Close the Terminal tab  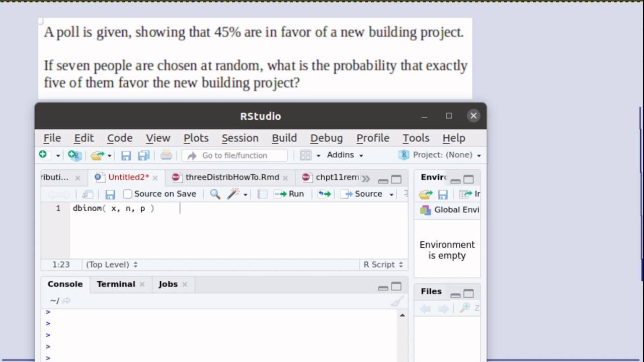(142, 285)
